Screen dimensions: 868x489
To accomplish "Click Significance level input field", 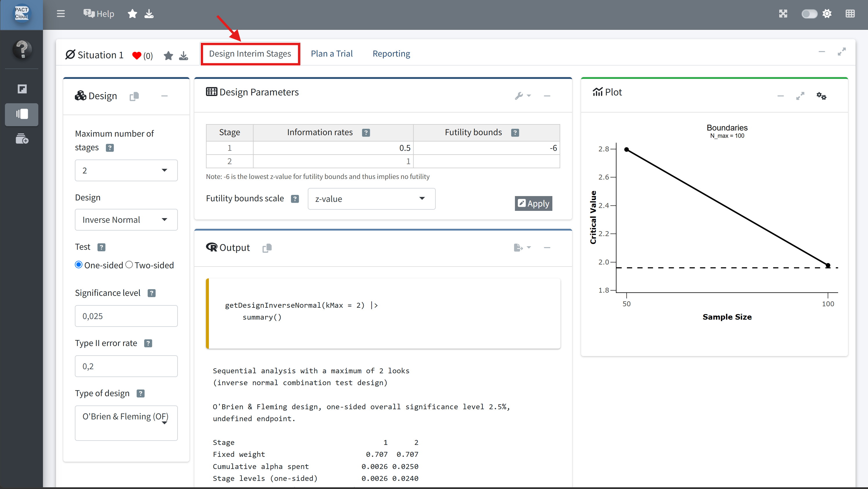I will 126,316.
